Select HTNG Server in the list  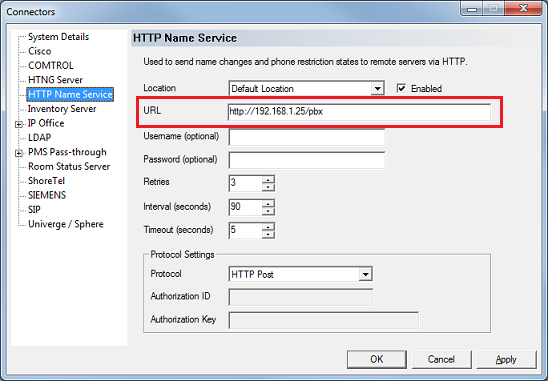point(55,80)
